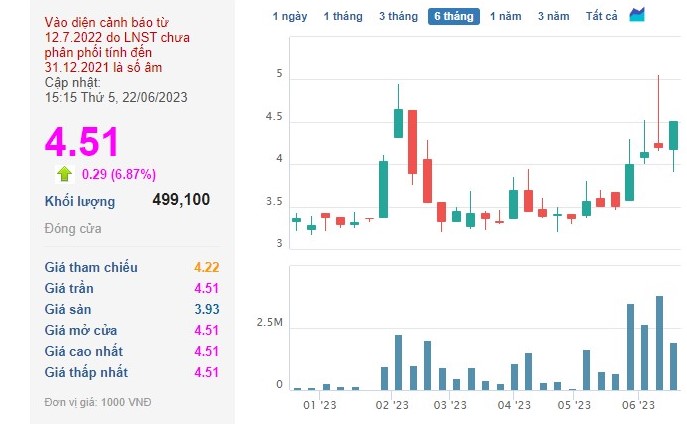Display full history with Tất cả
This screenshot has height=424, width=687.
pyautogui.click(x=602, y=16)
